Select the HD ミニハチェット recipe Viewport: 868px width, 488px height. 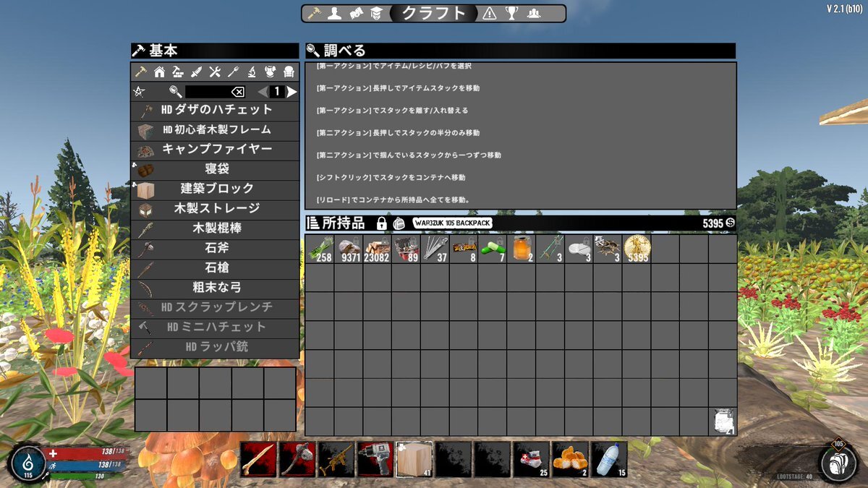(215, 328)
